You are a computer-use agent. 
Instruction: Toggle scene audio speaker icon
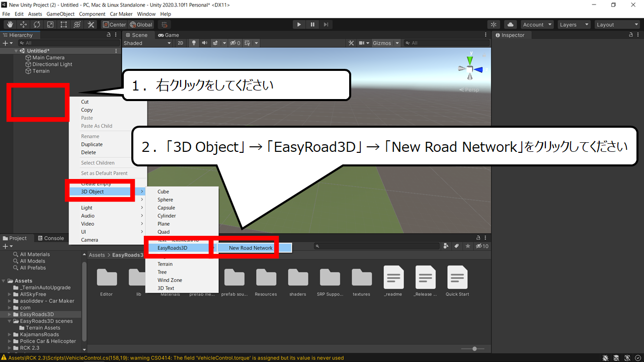tap(205, 43)
